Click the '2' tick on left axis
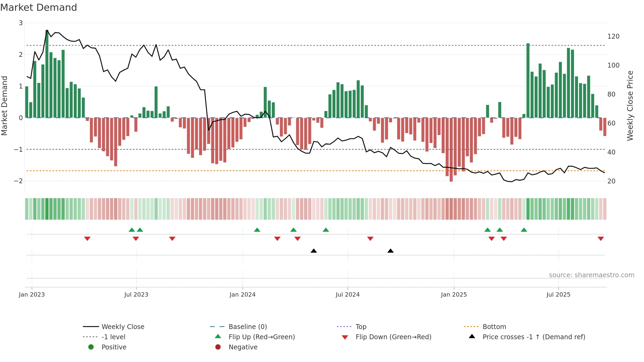644x362 pixels. [x=21, y=55]
